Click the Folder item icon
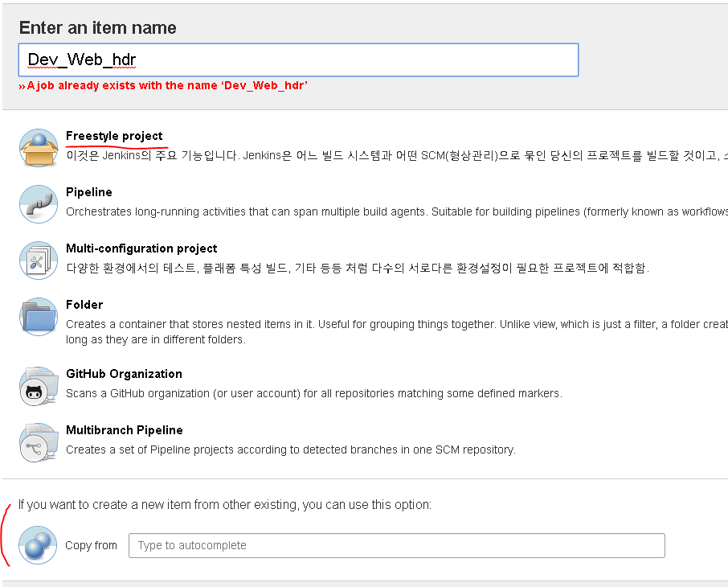This screenshot has height=587, width=728. pos(39,317)
